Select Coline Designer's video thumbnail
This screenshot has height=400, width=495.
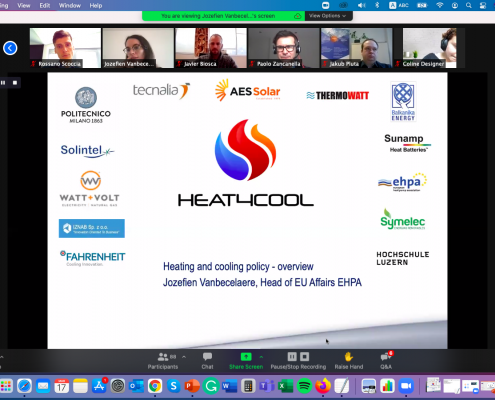point(429,48)
